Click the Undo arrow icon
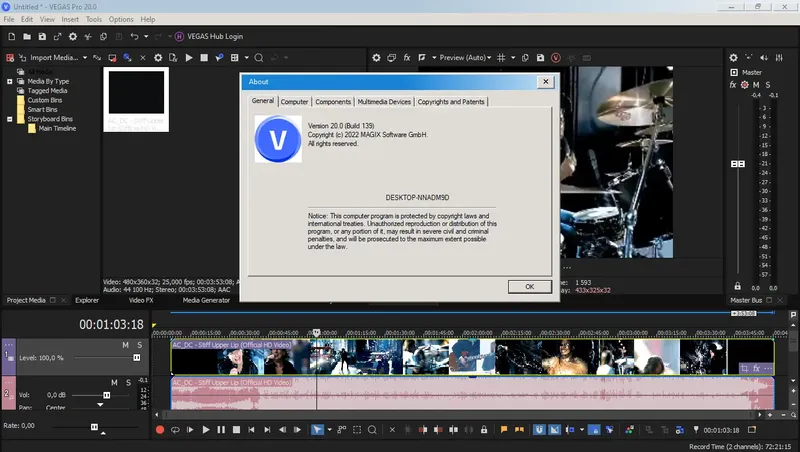This screenshot has width=800, height=452. click(x=134, y=37)
